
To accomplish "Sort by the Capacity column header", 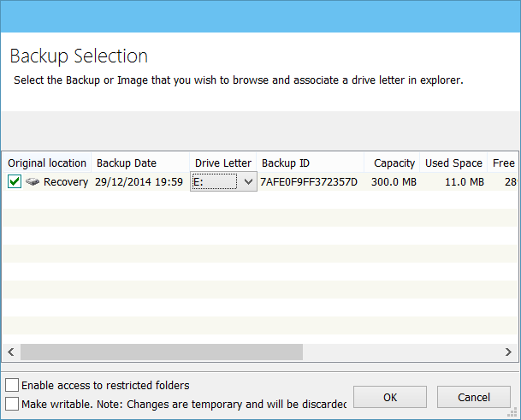I will pyautogui.click(x=394, y=163).
